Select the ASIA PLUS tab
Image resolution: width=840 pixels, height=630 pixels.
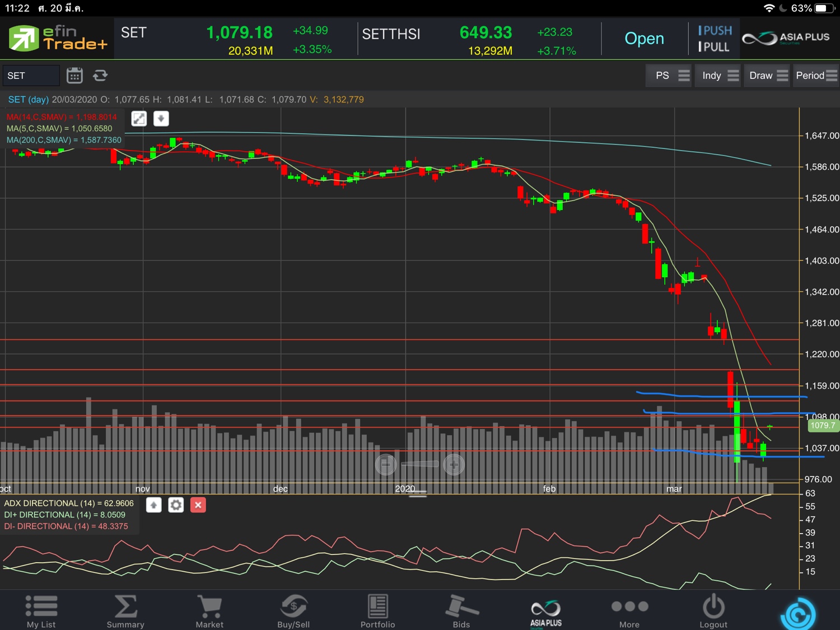(x=546, y=612)
